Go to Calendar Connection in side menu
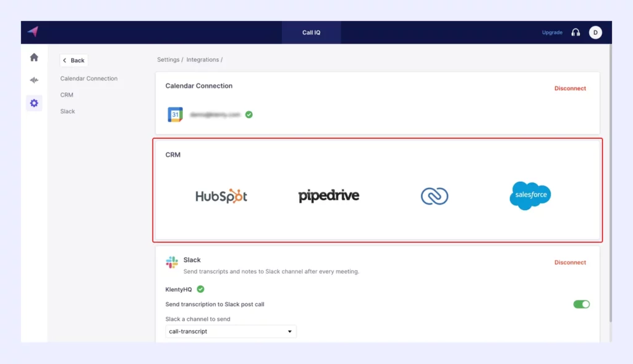This screenshot has width=633, height=364. [x=89, y=78]
